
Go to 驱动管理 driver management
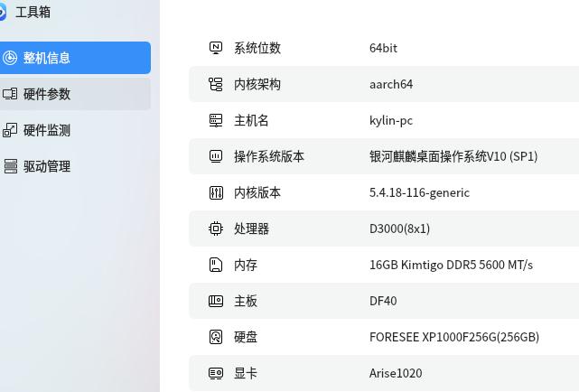point(74,166)
